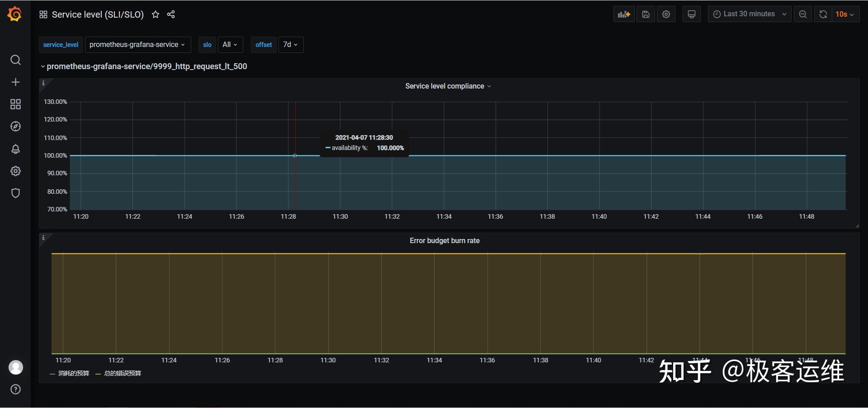Expand the offset 7d dropdown
This screenshot has height=408, width=868.
click(x=290, y=45)
